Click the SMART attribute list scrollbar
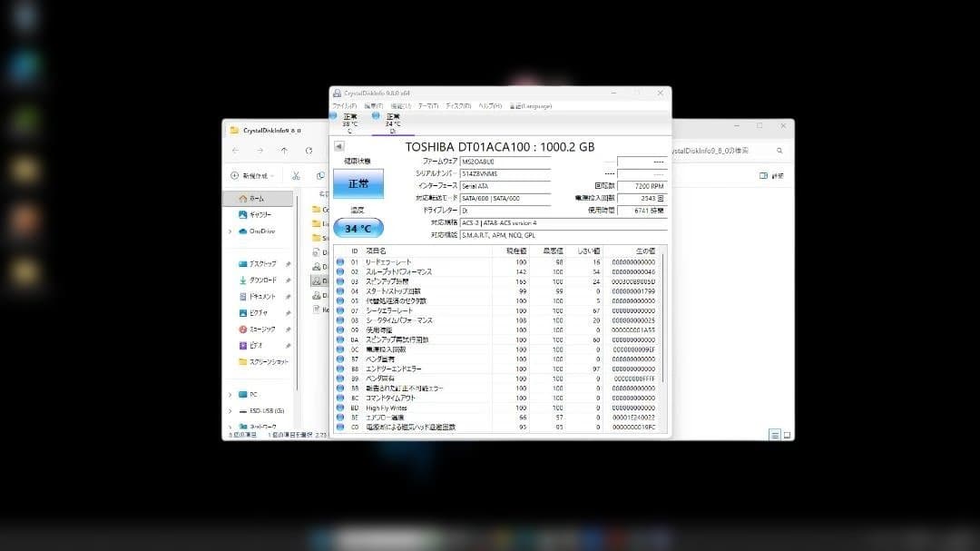Viewport: 980px width, 551px height. [663, 319]
